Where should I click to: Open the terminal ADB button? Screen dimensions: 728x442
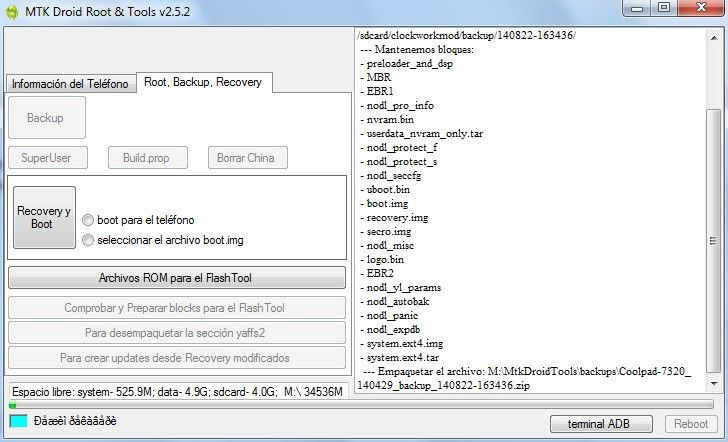pyautogui.click(x=601, y=424)
